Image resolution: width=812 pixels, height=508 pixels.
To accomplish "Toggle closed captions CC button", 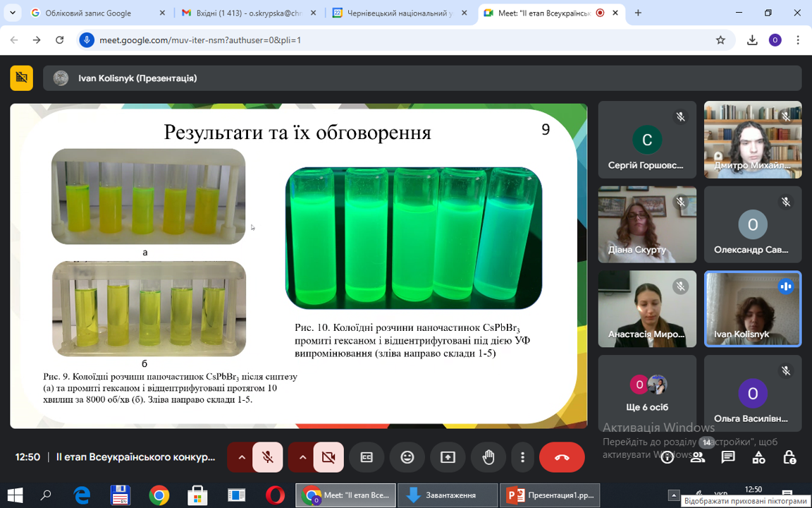I will [x=367, y=457].
